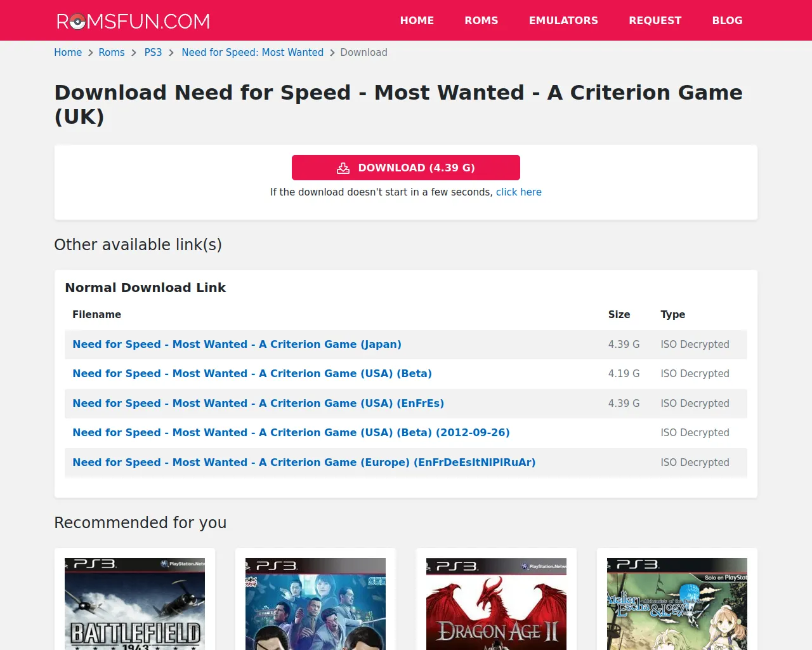Screen dimensions: 812x650
Task: Click the 'Recommended for you' heading
Action: (x=140, y=523)
